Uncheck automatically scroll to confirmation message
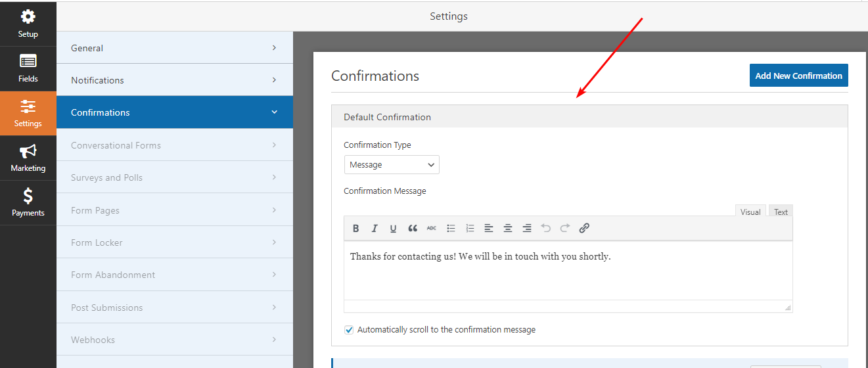The height and width of the screenshot is (368, 868). pos(349,330)
